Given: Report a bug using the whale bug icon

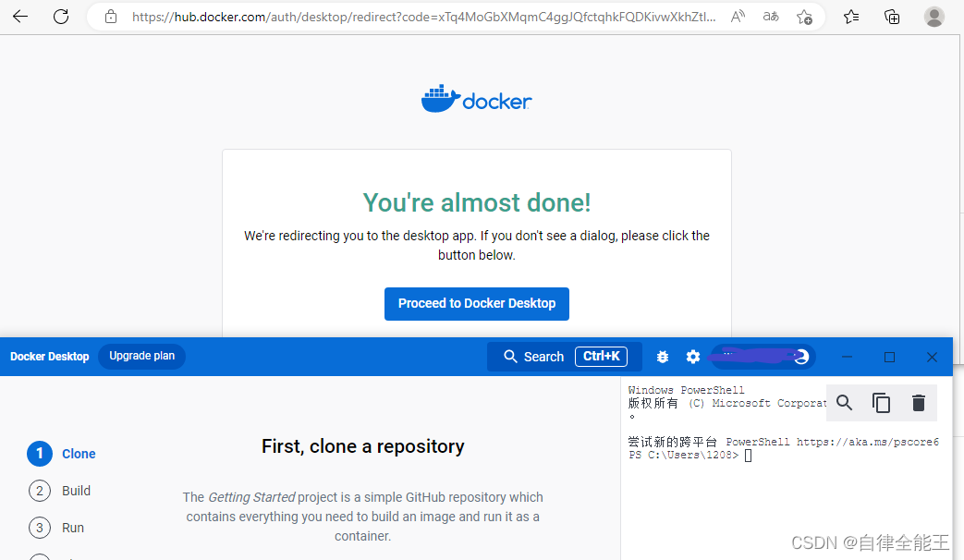Looking at the screenshot, I should pyautogui.click(x=662, y=356).
